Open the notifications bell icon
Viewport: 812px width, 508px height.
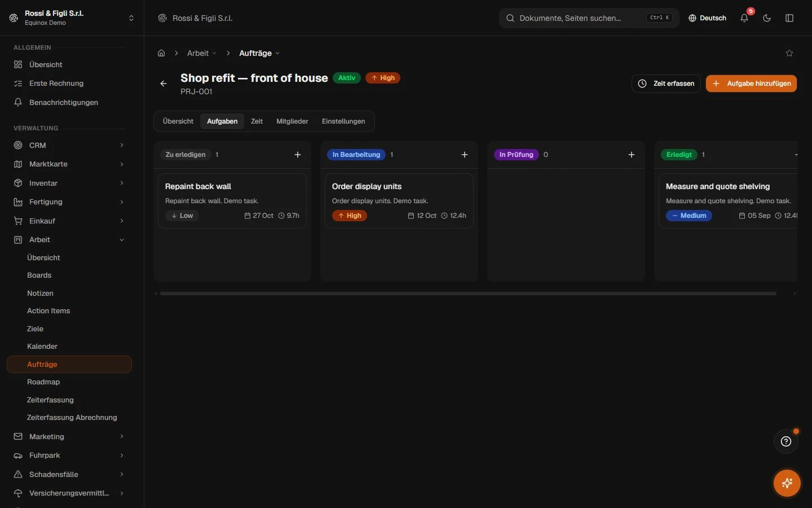tap(744, 18)
